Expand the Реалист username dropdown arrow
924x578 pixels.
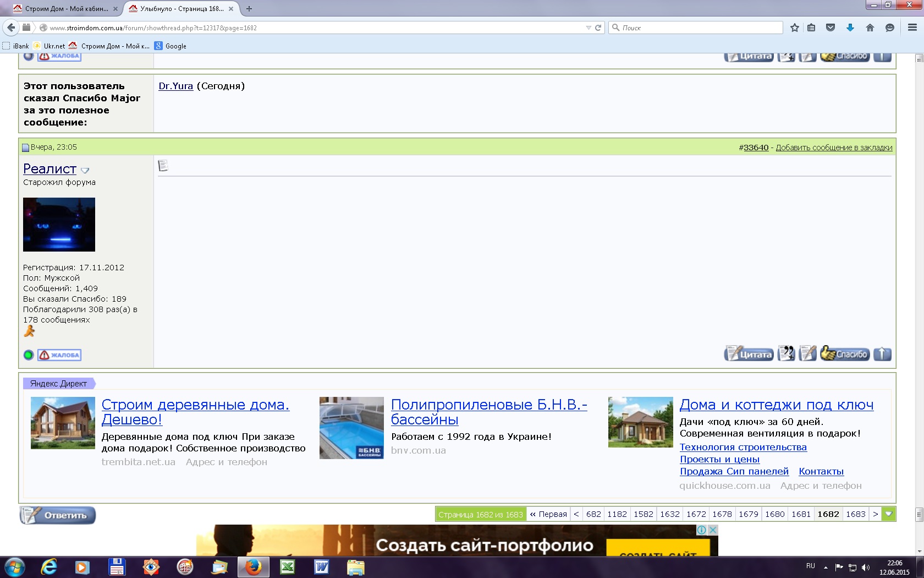tap(85, 171)
